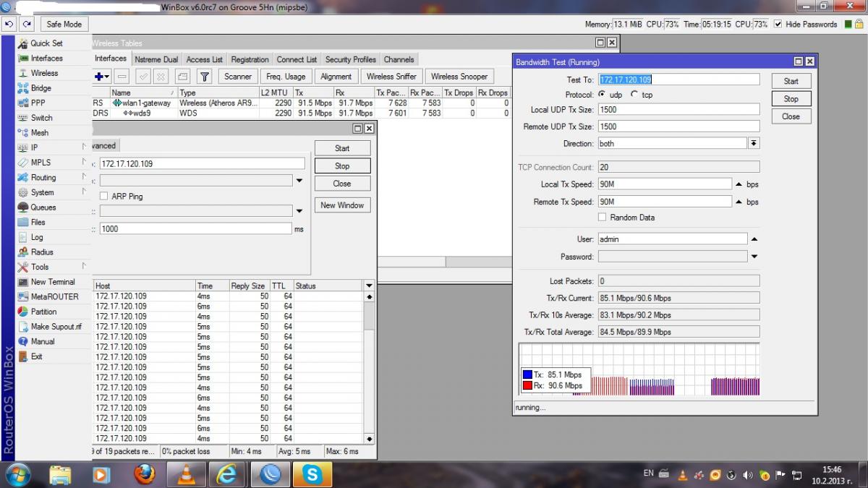Click the New Window button
Viewport: 868px width, 488px height.
tap(342, 205)
